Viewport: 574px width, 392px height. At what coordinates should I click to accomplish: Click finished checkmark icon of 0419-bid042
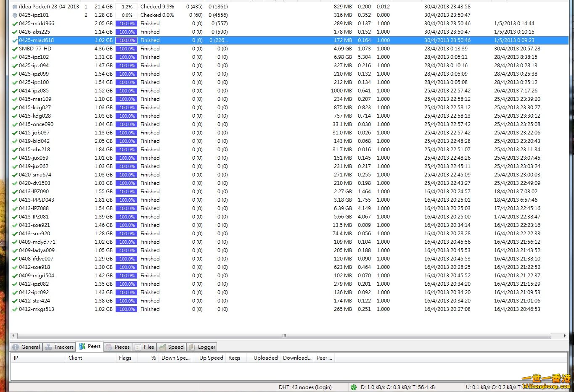point(15,141)
